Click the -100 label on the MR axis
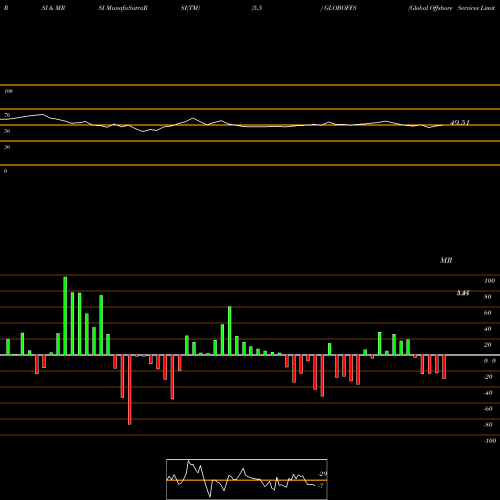Image resolution: width=500 pixels, height=500 pixels. [x=490, y=441]
